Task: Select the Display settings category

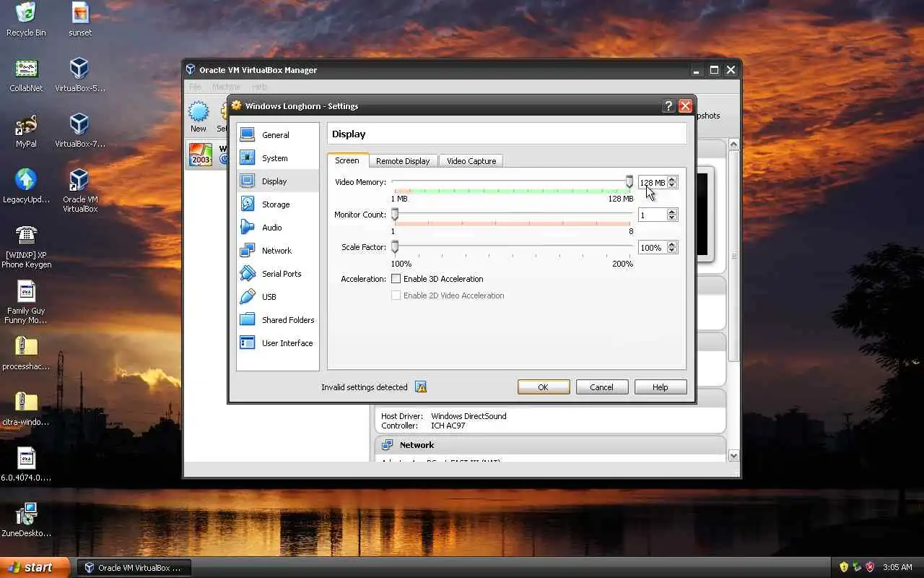Action: tap(278, 181)
